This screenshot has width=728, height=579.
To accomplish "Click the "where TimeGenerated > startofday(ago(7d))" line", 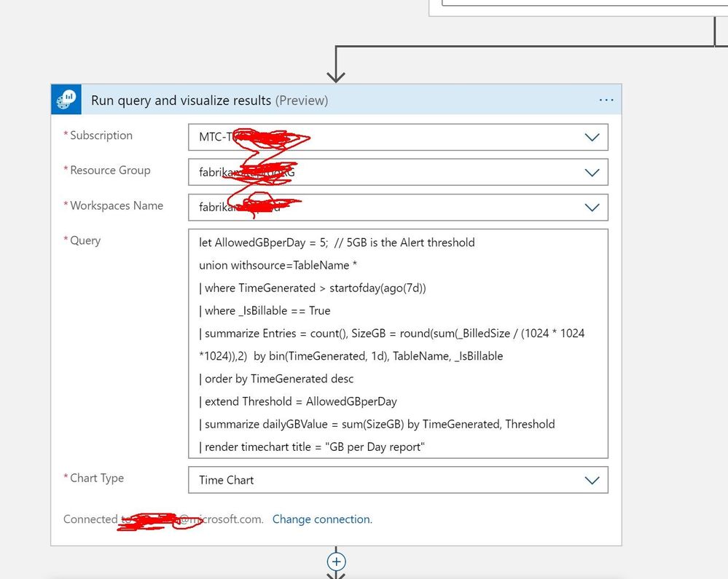I will pos(313,288).
